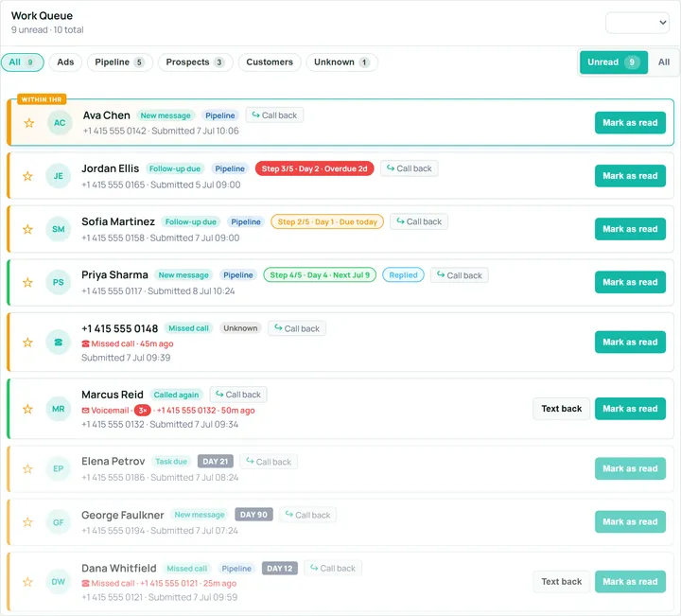Click George Faulkner's GF avatar
The height and width of the screenshot is (616, 681).
click(59, 522)
